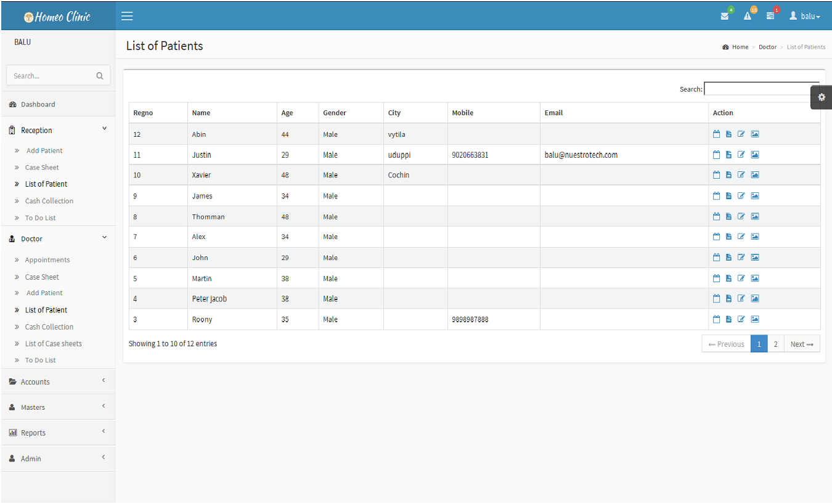Click the warning alerts icon in header
Image resolution: width=832 pixels, height=504 pixels.
point(748,16)
